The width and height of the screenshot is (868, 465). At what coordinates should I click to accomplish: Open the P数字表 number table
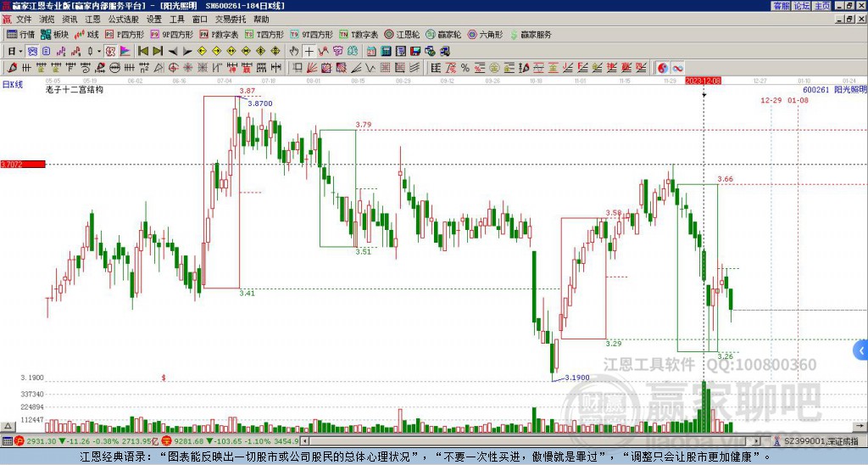pos(219,35)
